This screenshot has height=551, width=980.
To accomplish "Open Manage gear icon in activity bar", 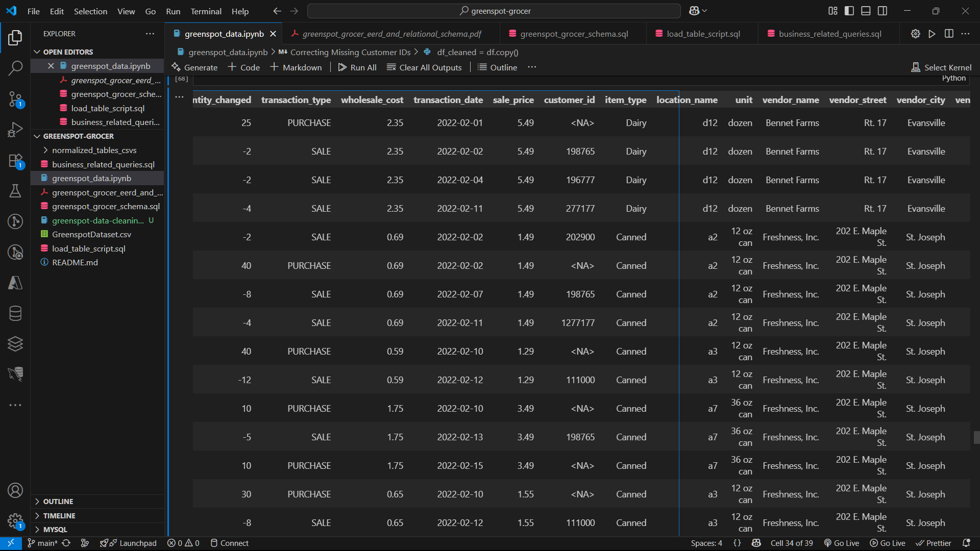I will (x=15, y=521).
